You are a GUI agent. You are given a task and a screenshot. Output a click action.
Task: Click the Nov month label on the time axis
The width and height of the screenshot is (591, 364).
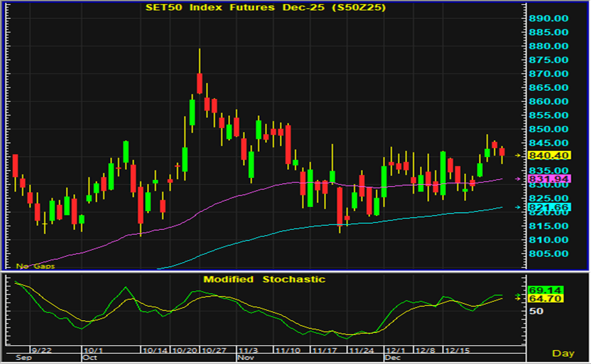point(244,359)
